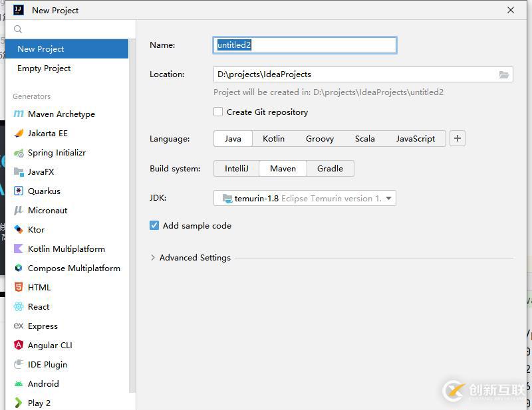The image size is (532, 410).
Task: Open the JDK dropdown arrow
Action: point(389,198)
